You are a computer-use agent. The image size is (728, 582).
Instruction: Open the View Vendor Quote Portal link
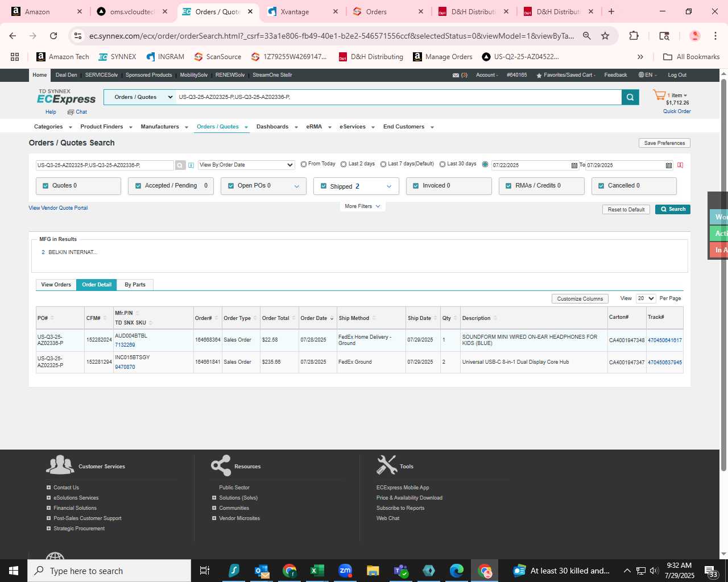point(58,208)
